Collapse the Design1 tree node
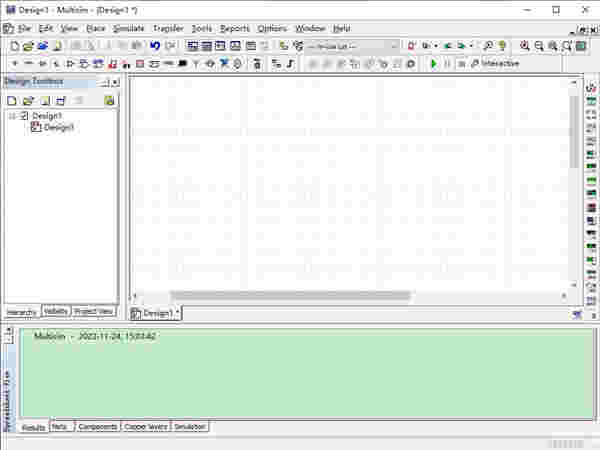Image resolution: width=600 pixels, height=450 pixels. click(12, 116)
